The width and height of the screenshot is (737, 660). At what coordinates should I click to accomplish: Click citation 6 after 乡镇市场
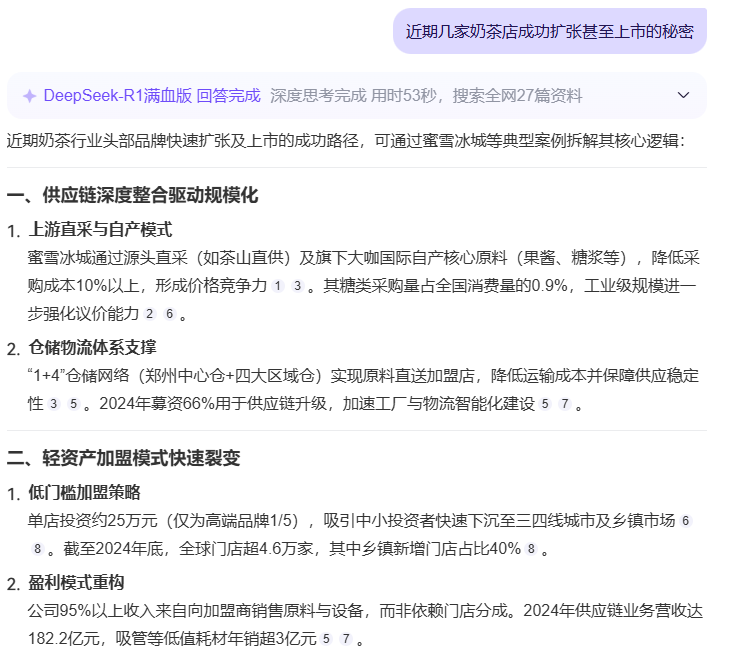tap(685, 522)
